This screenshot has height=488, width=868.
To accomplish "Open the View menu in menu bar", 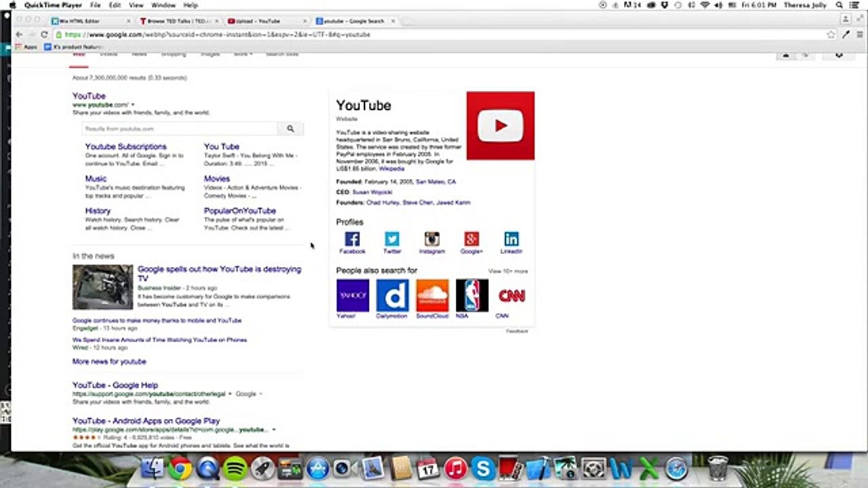I will click(x=136, y=5).
